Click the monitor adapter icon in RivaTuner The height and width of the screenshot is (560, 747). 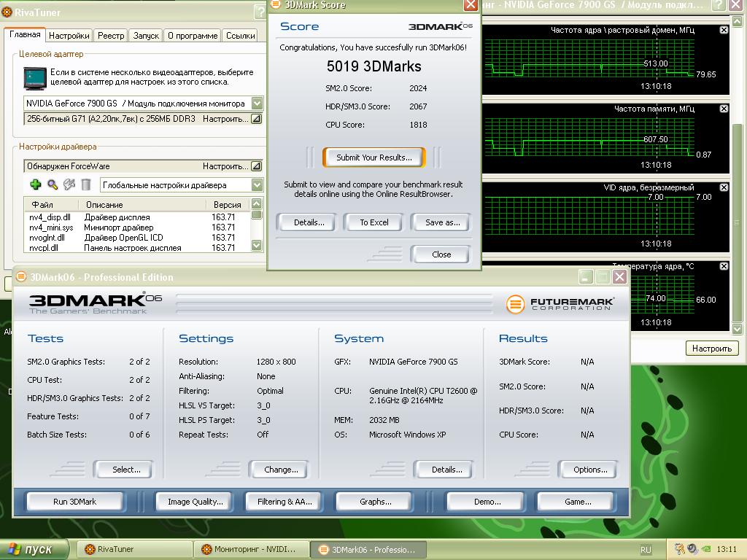(x=35, y=78)
